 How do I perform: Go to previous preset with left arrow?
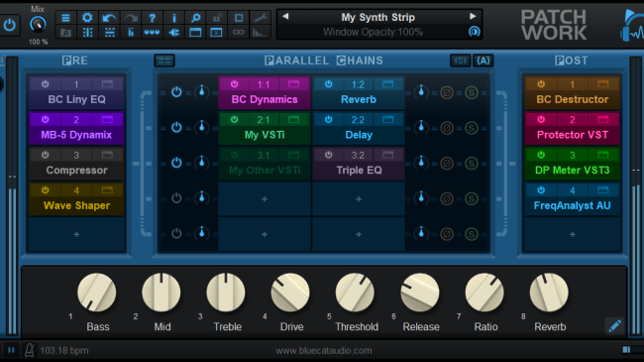285,17
